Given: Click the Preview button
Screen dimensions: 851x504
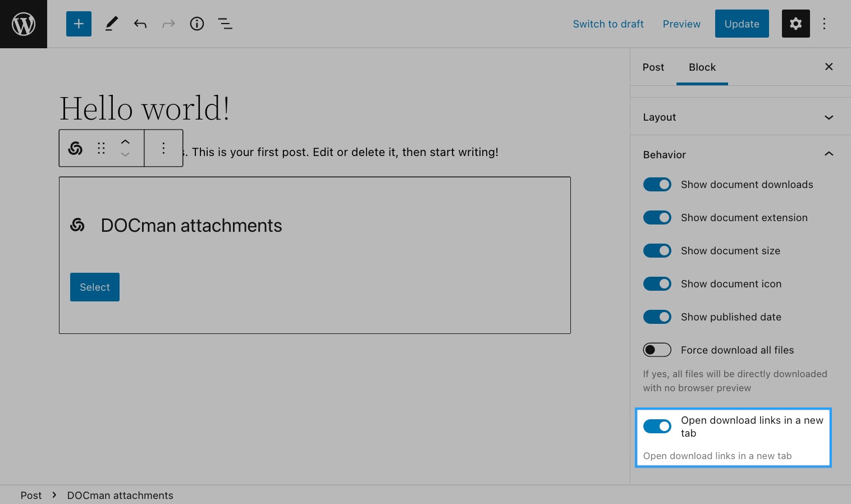Looking at the screenshot, I should click(x=681, y=24).
